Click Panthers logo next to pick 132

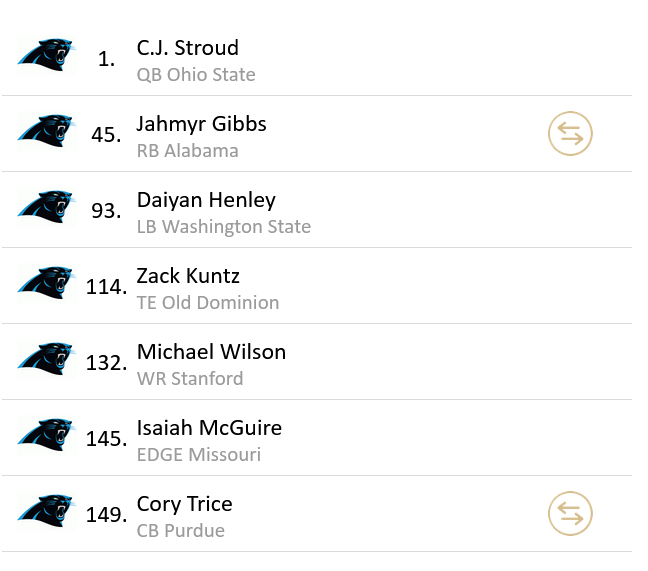(46, 360)
